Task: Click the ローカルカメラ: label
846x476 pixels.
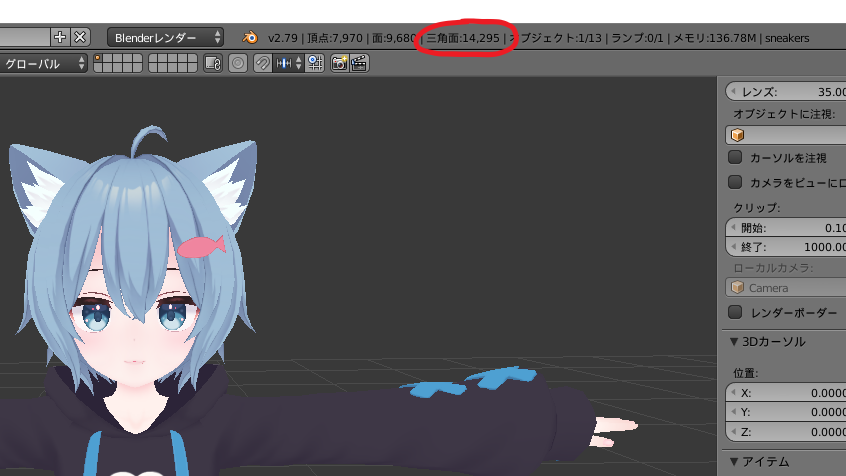Action: [773, 268]
